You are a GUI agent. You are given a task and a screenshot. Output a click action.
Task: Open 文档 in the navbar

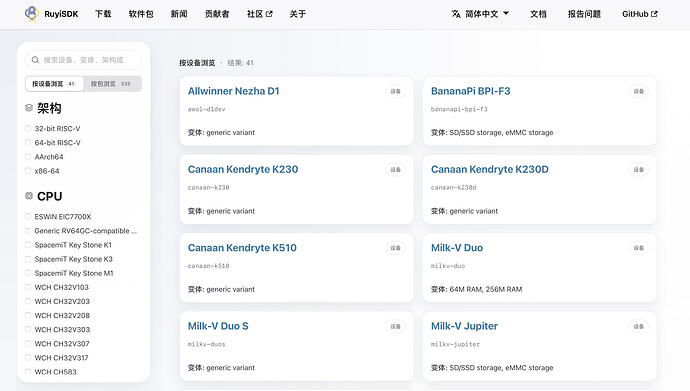tap(538, 14)
